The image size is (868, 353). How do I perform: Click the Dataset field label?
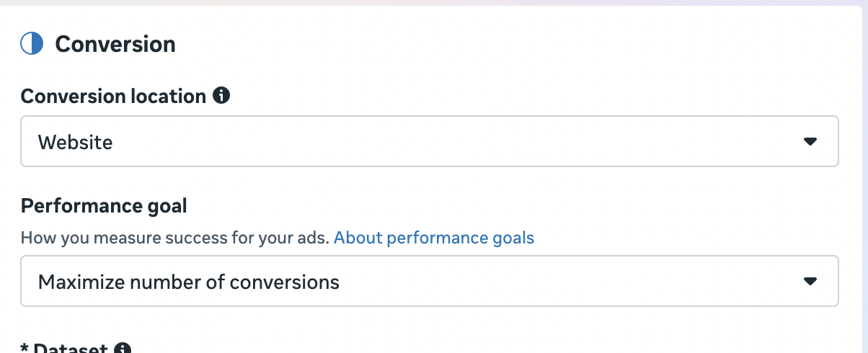pos(71,349)
